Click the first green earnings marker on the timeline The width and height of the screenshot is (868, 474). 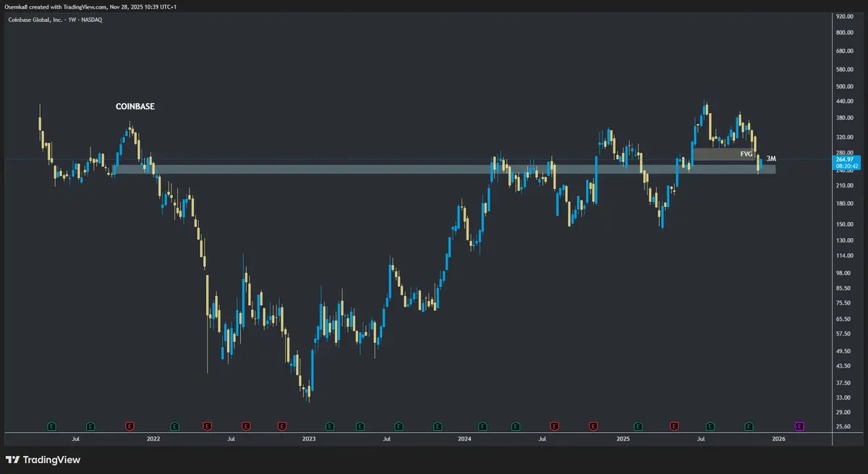tap(51, 426)
